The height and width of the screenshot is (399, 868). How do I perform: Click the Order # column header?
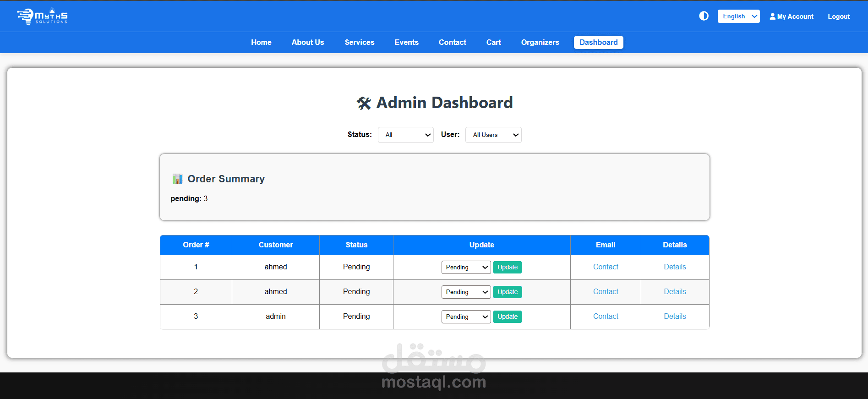click(x=196, y=245)
